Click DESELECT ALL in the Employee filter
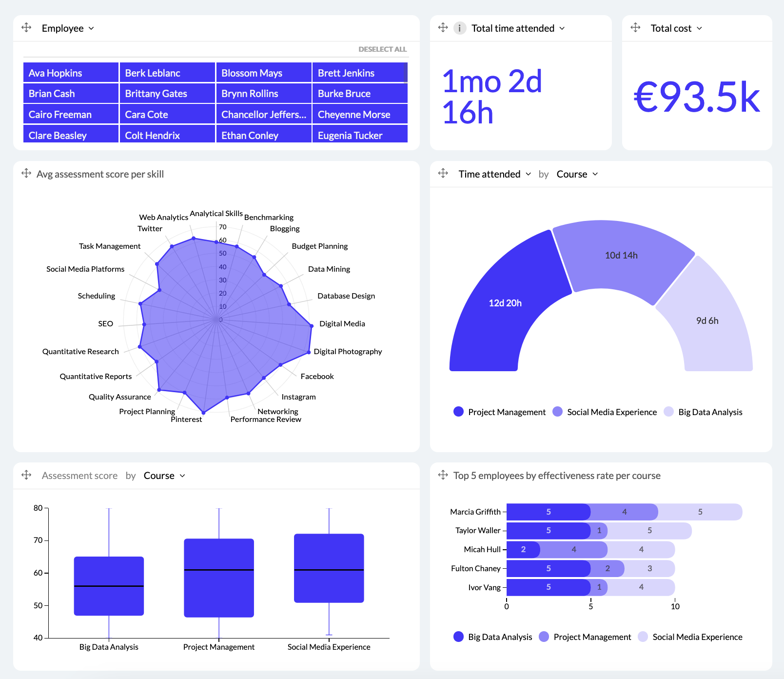 [x=382, y=49]
